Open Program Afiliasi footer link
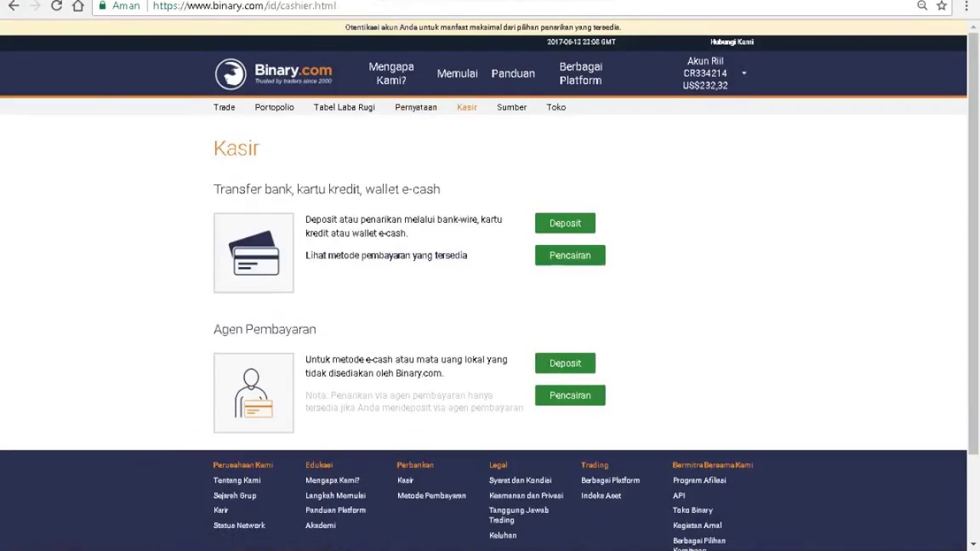980x551 pixels. pyautogui.click(x=700, y=481)
